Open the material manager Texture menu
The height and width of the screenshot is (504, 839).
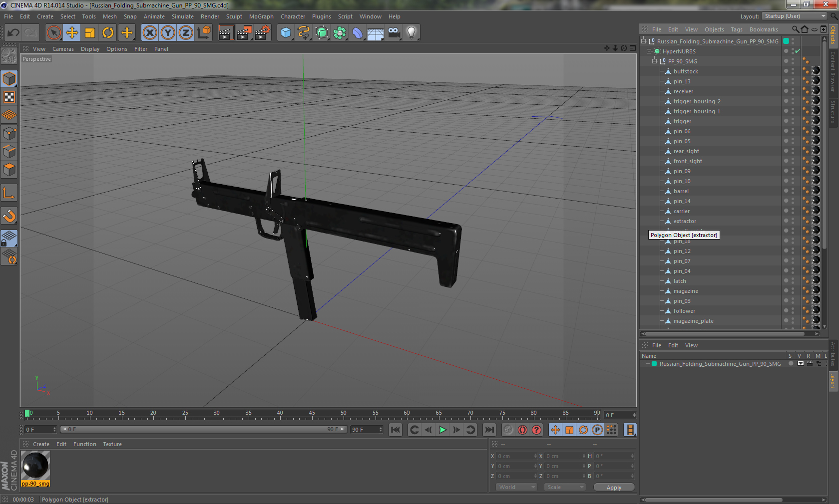112,444
